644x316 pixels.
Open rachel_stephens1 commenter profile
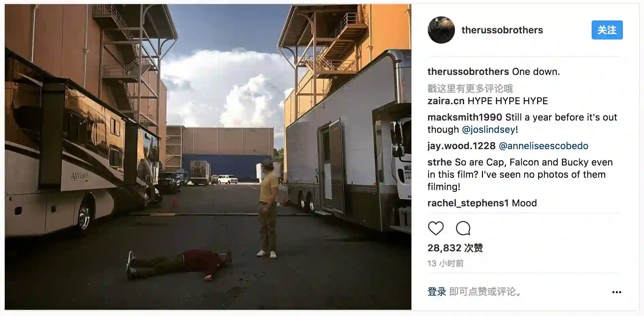pos(468,203)
